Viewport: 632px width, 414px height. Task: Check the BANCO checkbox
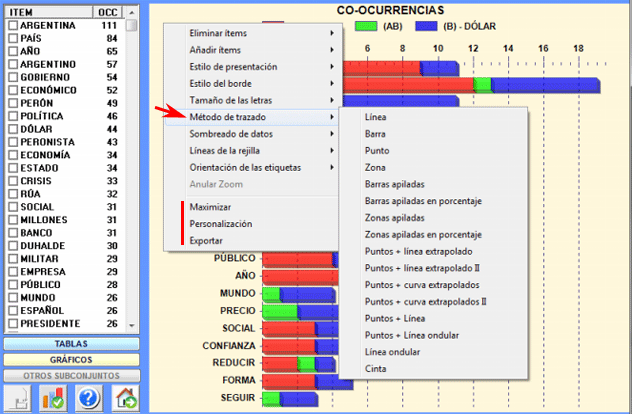pyautogui.click(x=13, y=233)
